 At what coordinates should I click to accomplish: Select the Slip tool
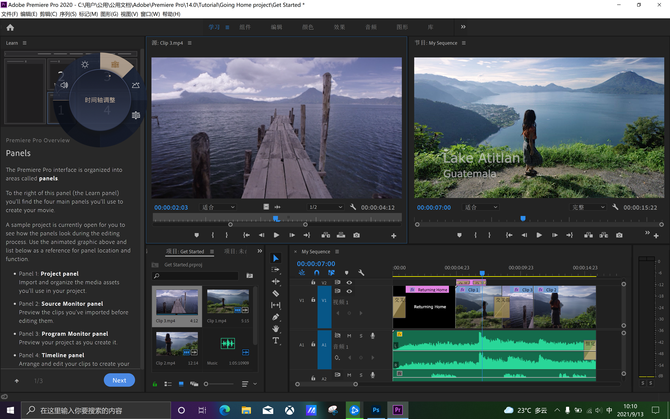coord(276,305)
